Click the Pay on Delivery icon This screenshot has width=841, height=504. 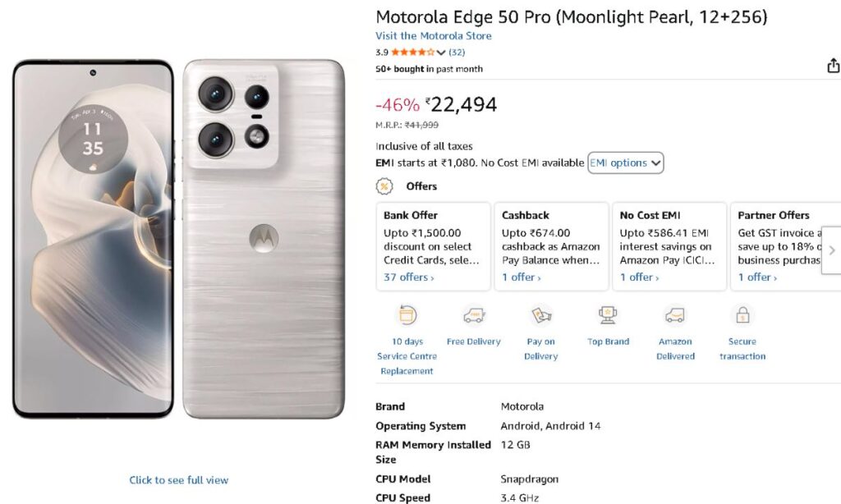pos(540,315)
